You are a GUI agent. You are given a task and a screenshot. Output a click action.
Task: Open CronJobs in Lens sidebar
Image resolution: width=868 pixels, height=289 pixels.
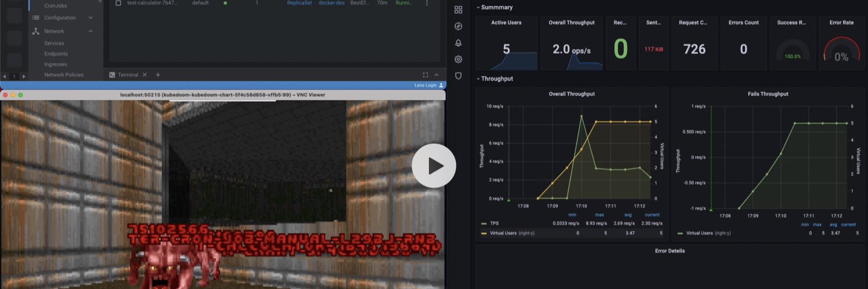56,5
